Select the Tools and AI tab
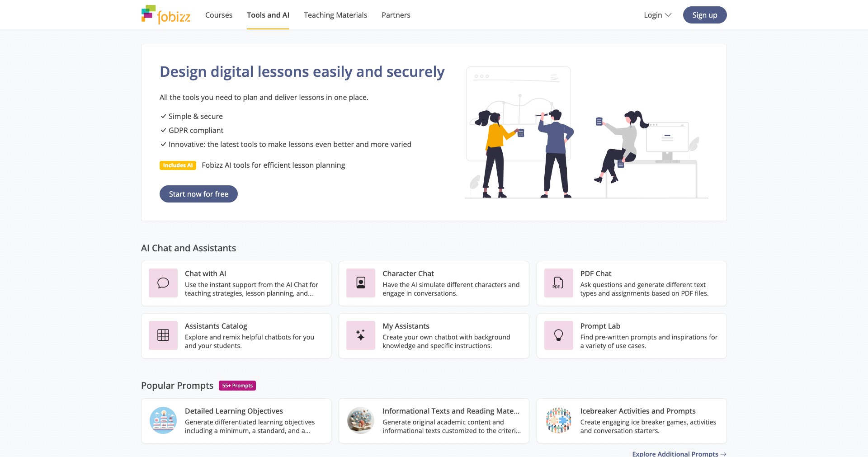 coord(268,15)
